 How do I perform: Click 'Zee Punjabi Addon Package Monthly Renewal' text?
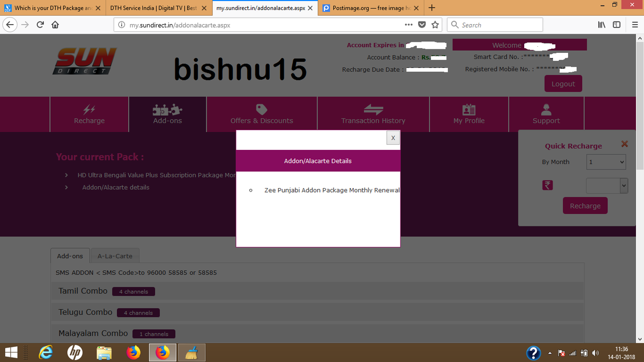pyautogui.click(x=332, y=190)
